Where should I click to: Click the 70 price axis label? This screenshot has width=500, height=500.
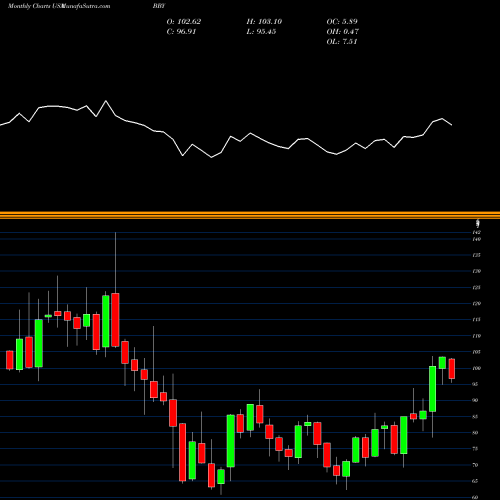click(x=475, y=465)
